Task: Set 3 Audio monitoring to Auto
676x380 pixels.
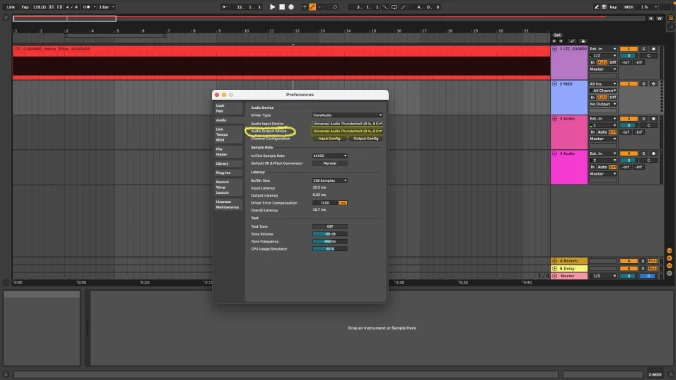Action: (x=602, y=132)
